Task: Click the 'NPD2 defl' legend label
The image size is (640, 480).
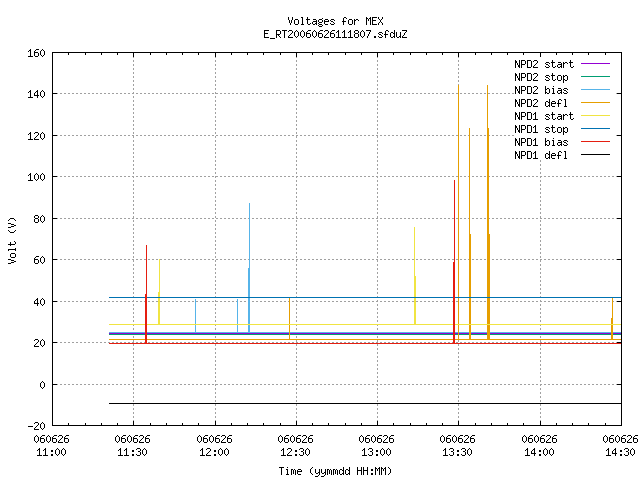Action: (541, 103)
